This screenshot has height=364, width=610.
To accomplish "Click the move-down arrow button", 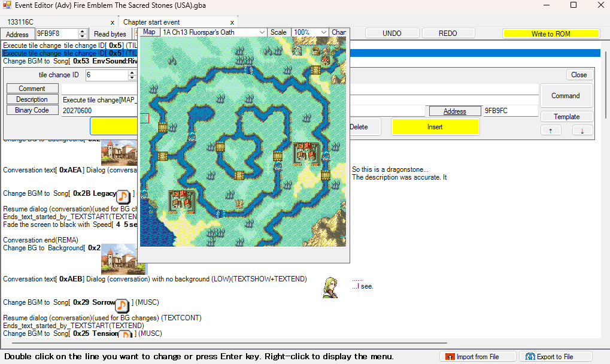I will pos(582,131).
